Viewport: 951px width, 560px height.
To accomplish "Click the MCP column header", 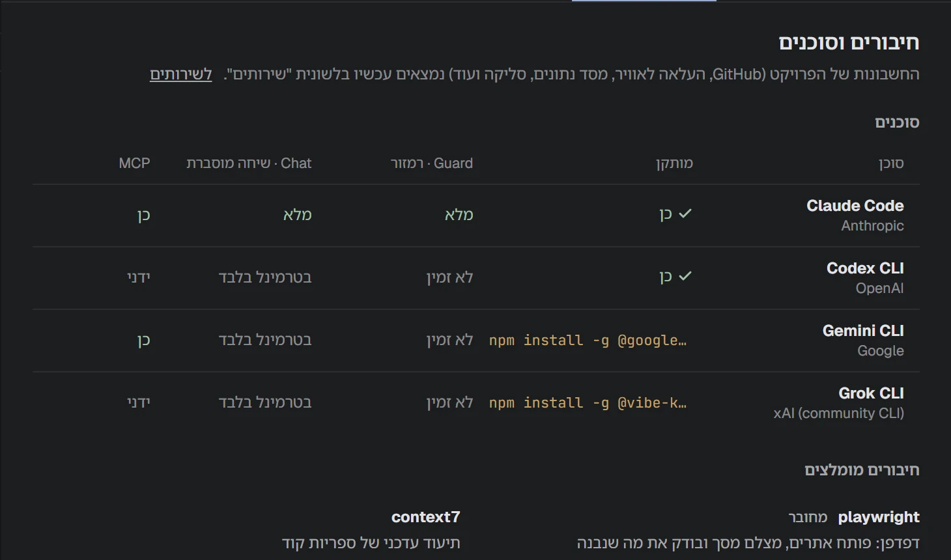I will click(134, 163).
